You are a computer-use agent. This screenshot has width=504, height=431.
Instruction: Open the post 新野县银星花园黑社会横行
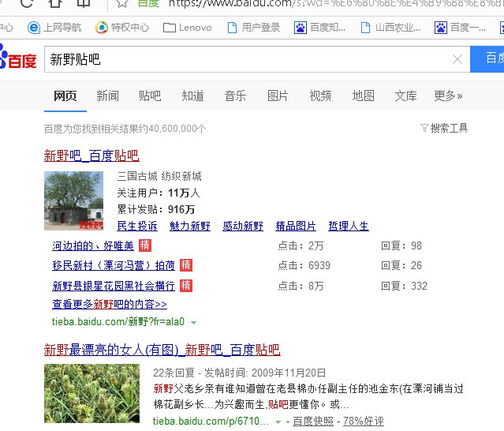[x=114, y=286]
